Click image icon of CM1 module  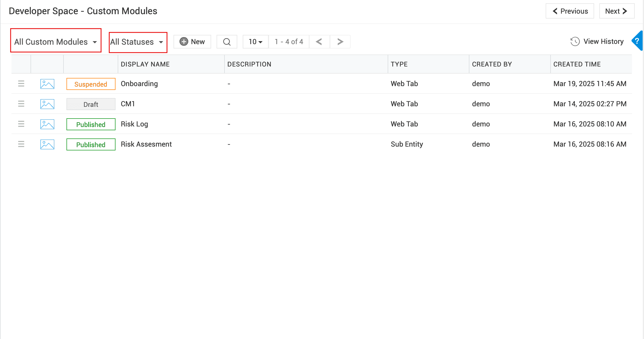[x=47, y=104]
